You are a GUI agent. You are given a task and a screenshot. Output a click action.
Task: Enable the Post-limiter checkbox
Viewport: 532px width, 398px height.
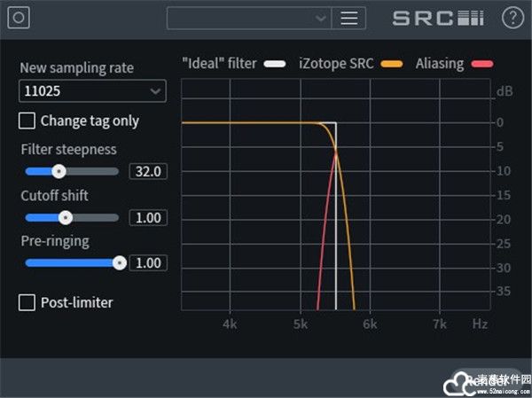(27, 302)
